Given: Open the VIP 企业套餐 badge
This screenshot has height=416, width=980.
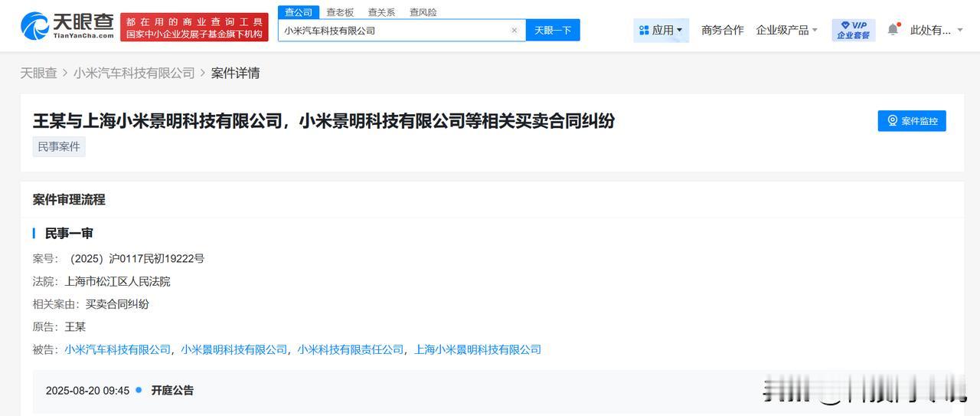Looking at the screenshot, I should coord(854,30).
